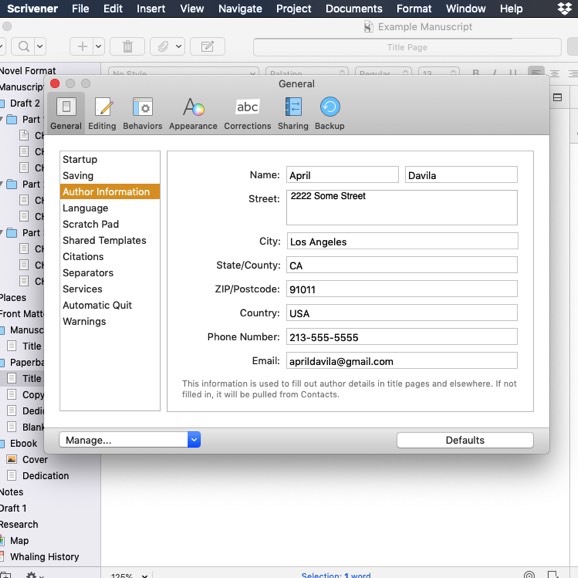Select Separators in the settings list
Viewport: 578px width, 578px height.
[110, 273]
